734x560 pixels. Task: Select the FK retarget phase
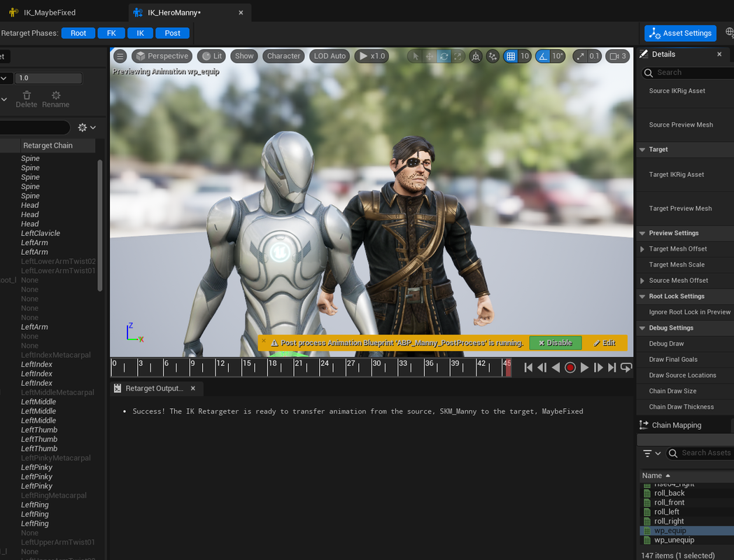(x=111, y=33)
